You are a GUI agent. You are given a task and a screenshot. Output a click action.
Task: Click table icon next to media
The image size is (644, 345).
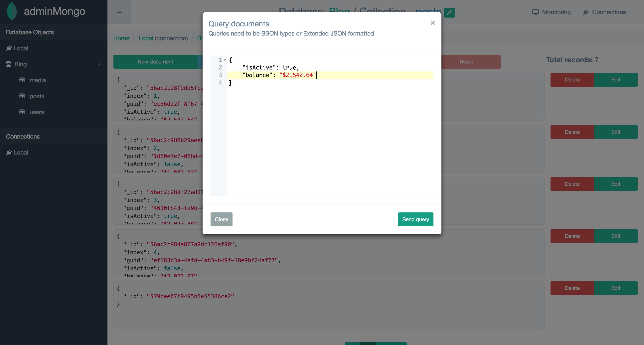(x=22, y=80)
